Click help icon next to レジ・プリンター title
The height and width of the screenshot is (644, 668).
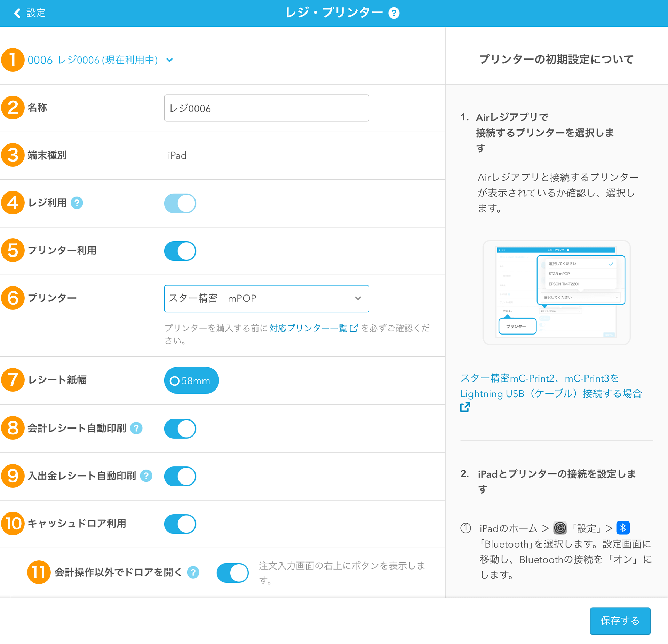click(x=394, y=13)
